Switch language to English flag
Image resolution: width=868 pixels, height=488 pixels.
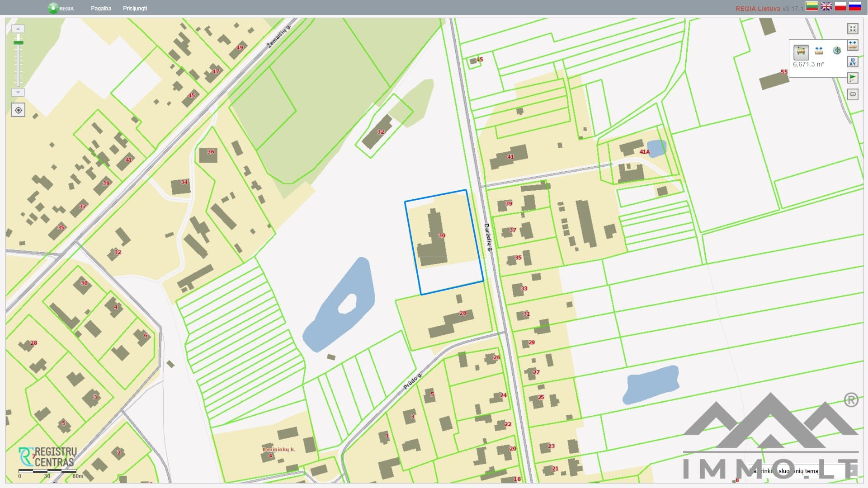point(826,6)
